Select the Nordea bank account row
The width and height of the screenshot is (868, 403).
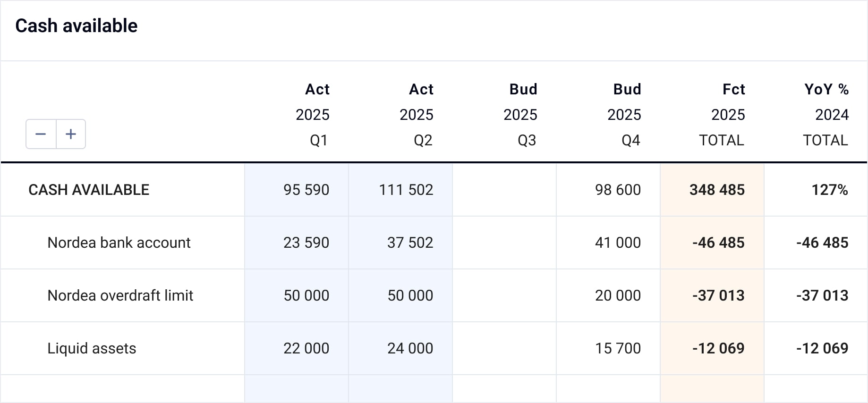pyautogui.click(x=119, y=243)
